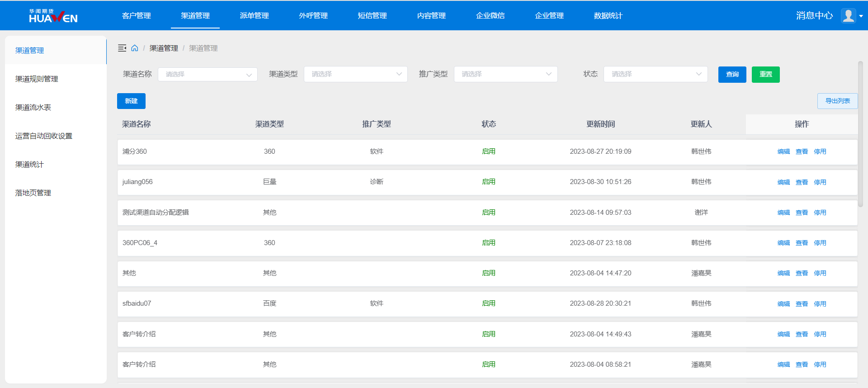View the sfbaidu07 row
This screenshot has height=388, width=868.
(802, 304)
